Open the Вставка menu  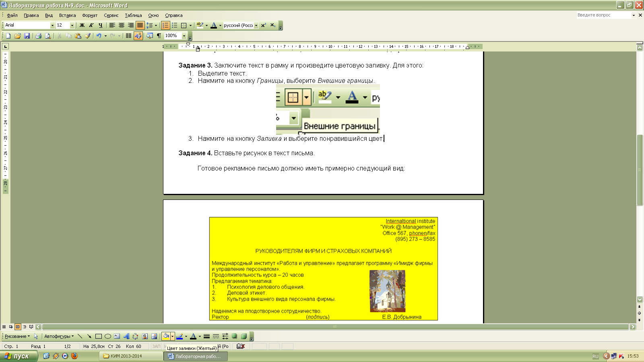tap(67, 15)
